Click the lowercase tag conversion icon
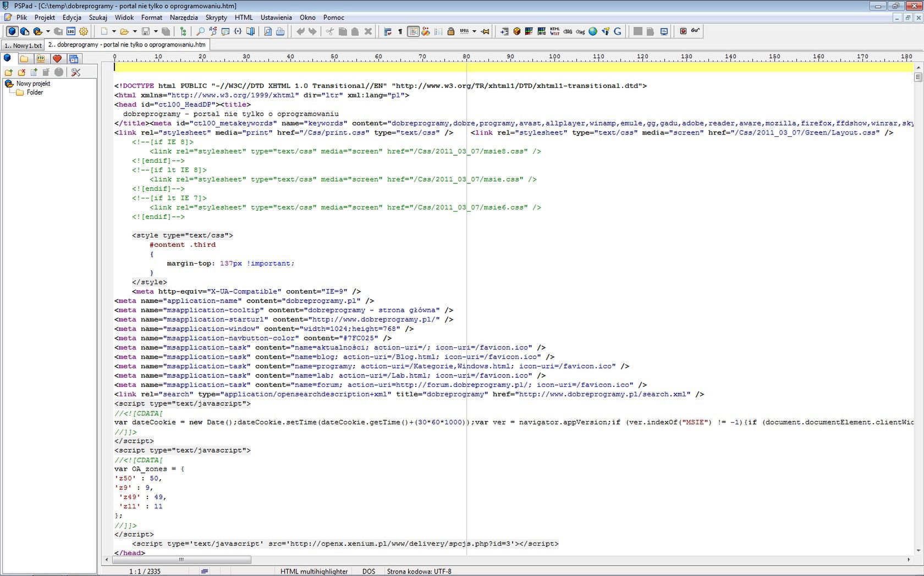The width and height of the screenshot is (924, 576). coord(580,31)
